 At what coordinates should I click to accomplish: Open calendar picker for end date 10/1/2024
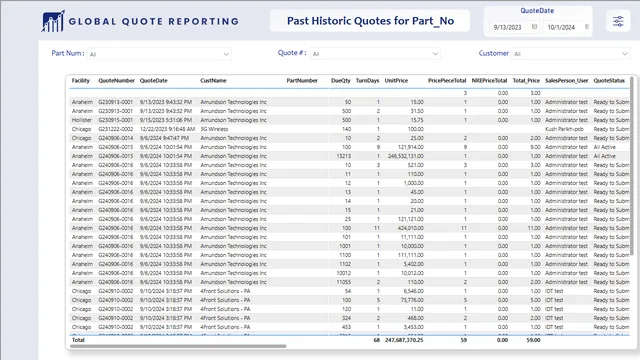coord(587,27)
